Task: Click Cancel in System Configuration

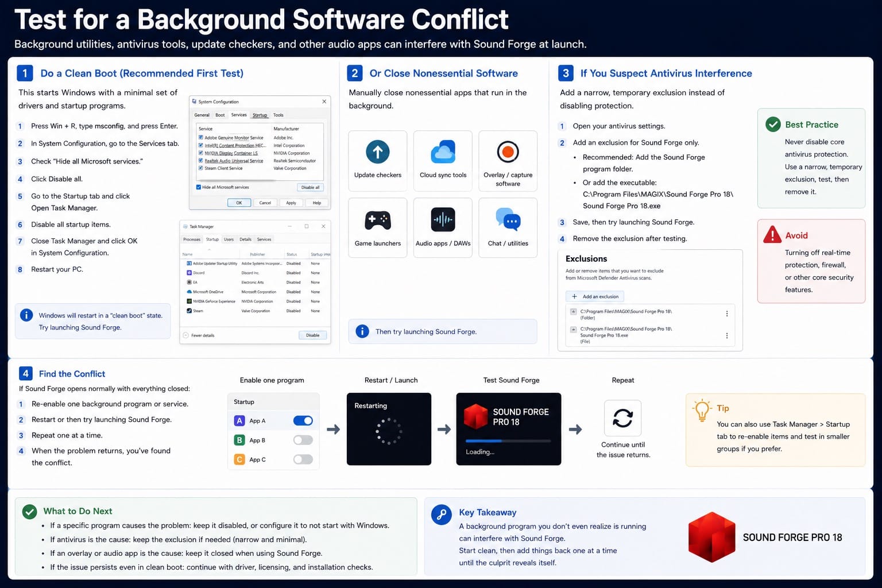Action: pos(265,203)
